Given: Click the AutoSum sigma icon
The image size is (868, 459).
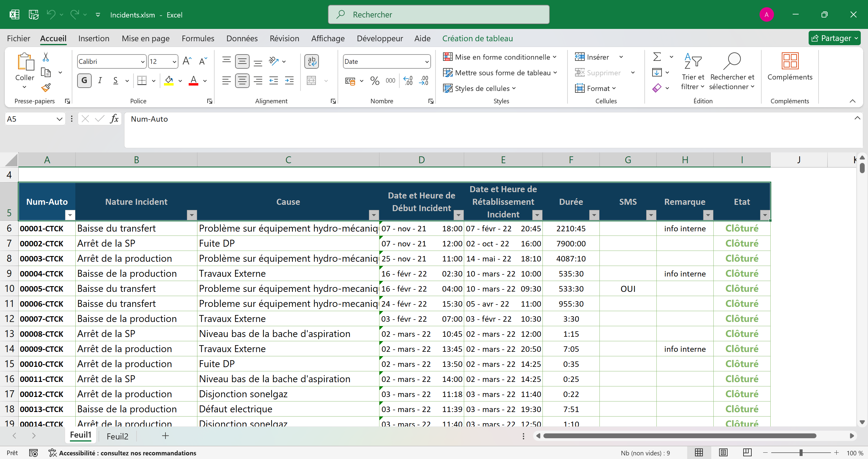Looking at the screenshot, I should 657,57.
